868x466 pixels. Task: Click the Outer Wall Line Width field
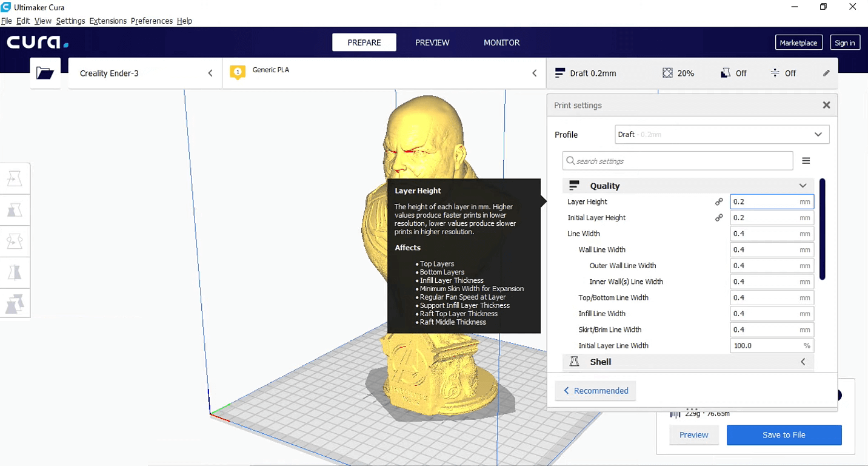pyautogui.click(x=772, y=266)
